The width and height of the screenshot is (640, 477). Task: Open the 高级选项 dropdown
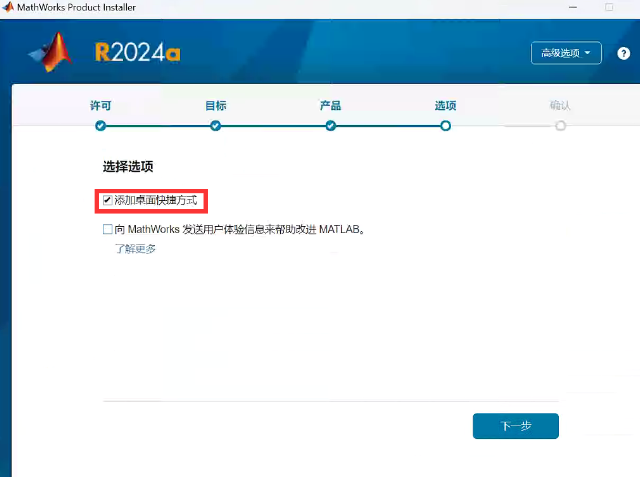tap(566, 53)
